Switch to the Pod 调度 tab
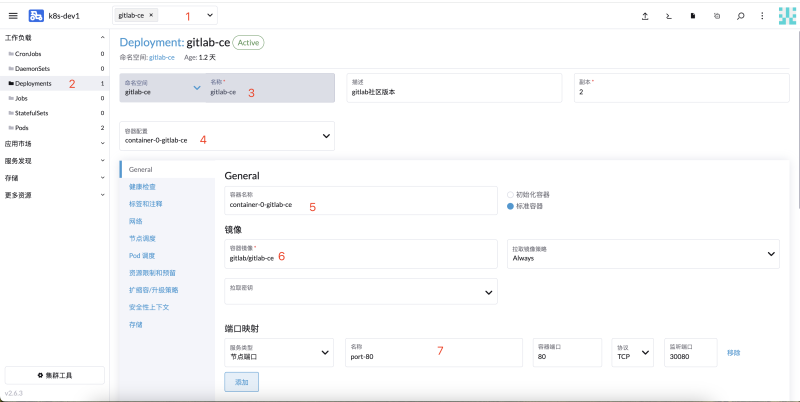This screenshot has width=800, height=402. 142,256
